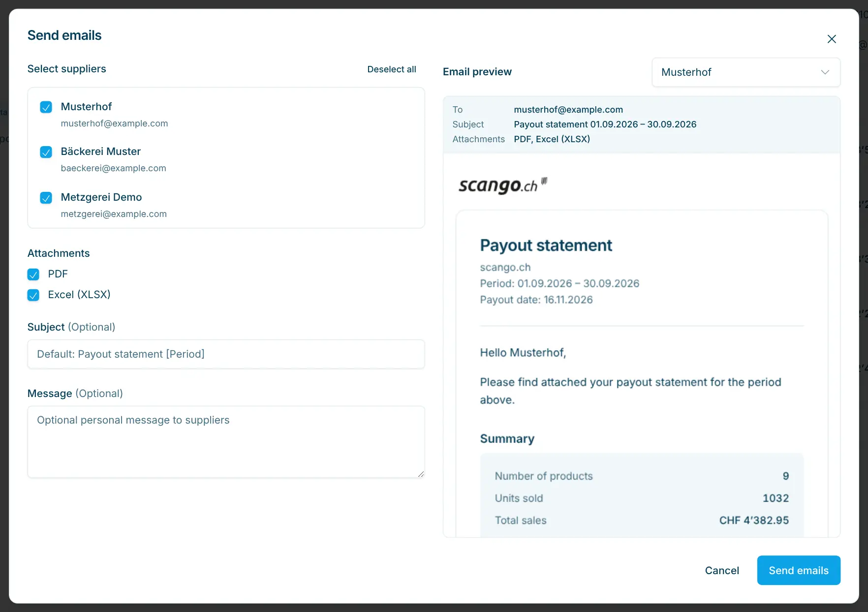Click the Period: 01.09.2026 – 30.09.2026 line
868x612 pixels.
tap(559, 283)
